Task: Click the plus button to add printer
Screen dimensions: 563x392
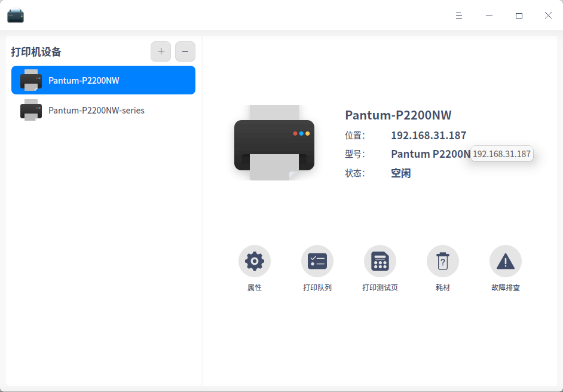Action: click(161, 51)
